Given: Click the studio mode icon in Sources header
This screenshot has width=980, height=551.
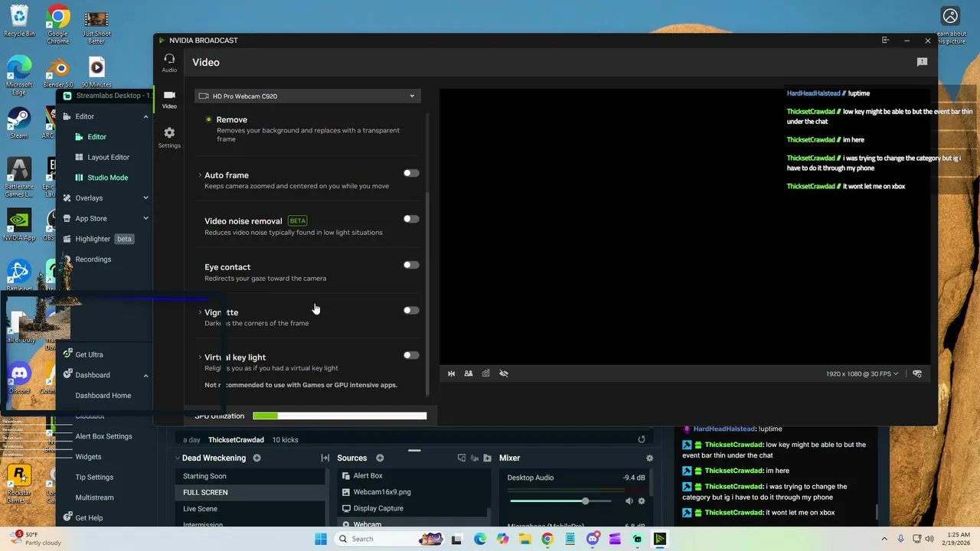Looking at the screenshot, I should 461,458.
